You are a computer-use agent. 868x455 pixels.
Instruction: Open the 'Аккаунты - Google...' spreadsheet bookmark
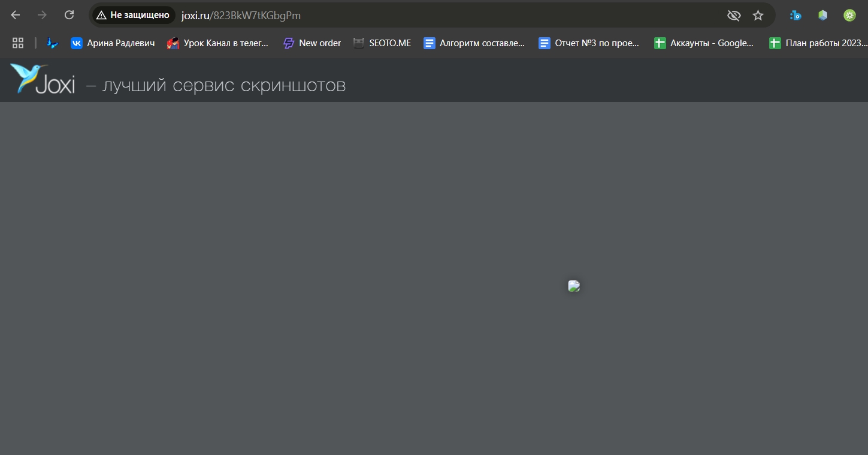(x=704, y=43)
